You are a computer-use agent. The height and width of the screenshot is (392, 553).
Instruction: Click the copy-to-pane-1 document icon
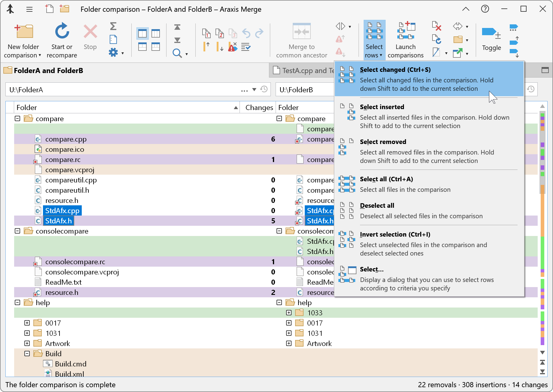tap(206, 34)
